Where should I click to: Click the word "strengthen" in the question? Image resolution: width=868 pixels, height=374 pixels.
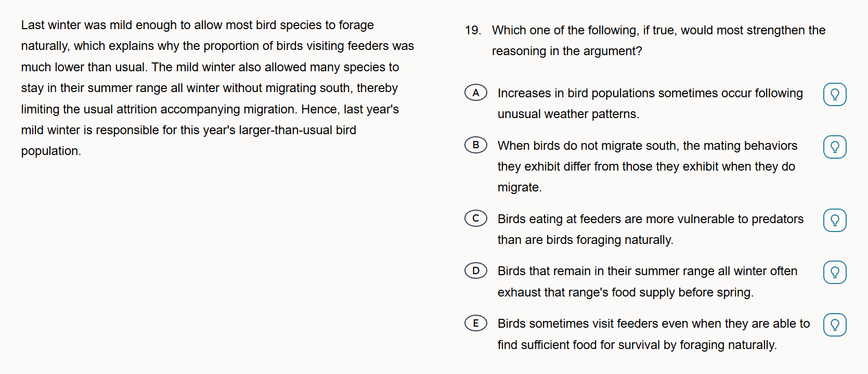775,31
